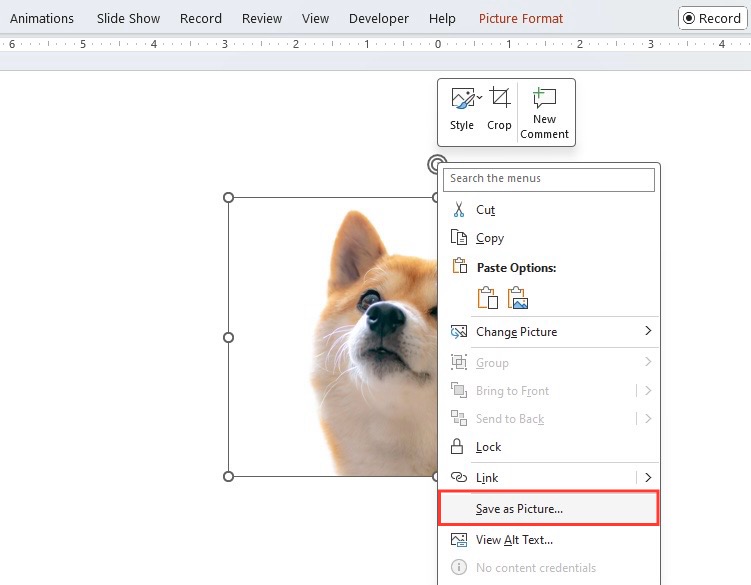Image resolution: width=751 pixels, height=585 pixels.
Task: Expand the Group submenu arrow
Action: 648,361
